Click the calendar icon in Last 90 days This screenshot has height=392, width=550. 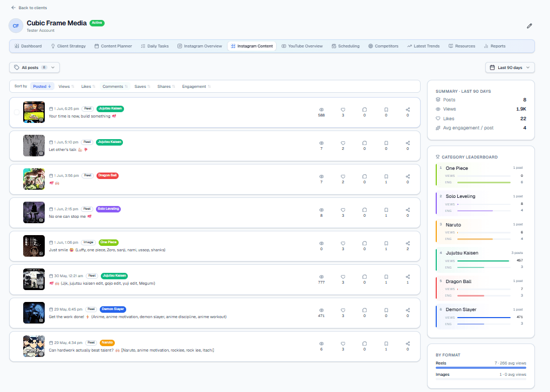(x=492, y=67)
